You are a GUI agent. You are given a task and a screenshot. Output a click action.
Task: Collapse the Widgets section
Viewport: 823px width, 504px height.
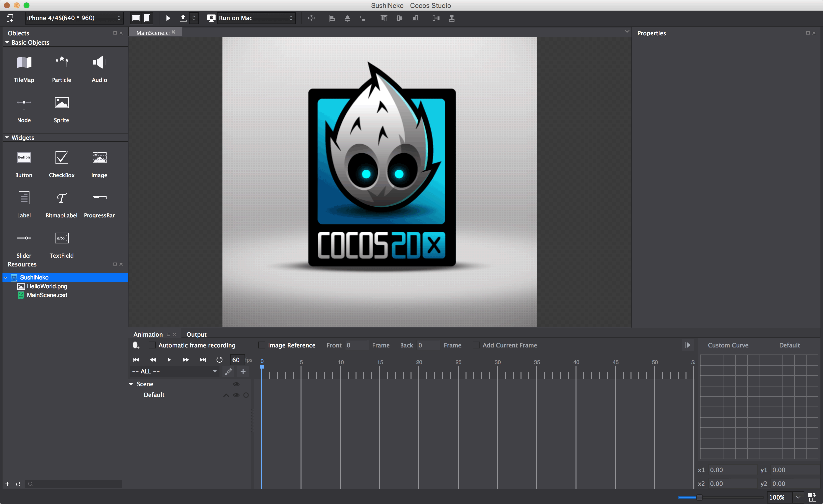pyautogui.click(x=7, y=137)
